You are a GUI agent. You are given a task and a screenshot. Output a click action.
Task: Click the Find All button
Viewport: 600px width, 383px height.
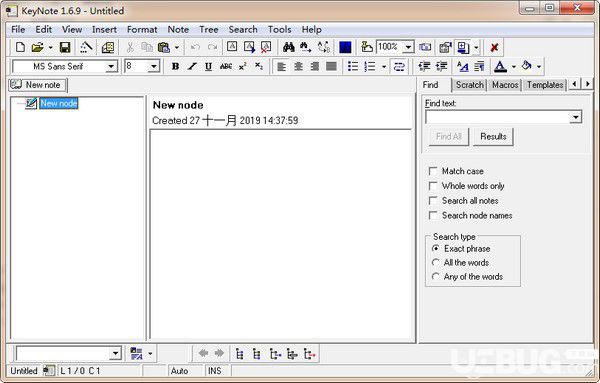tap(448, 137)
